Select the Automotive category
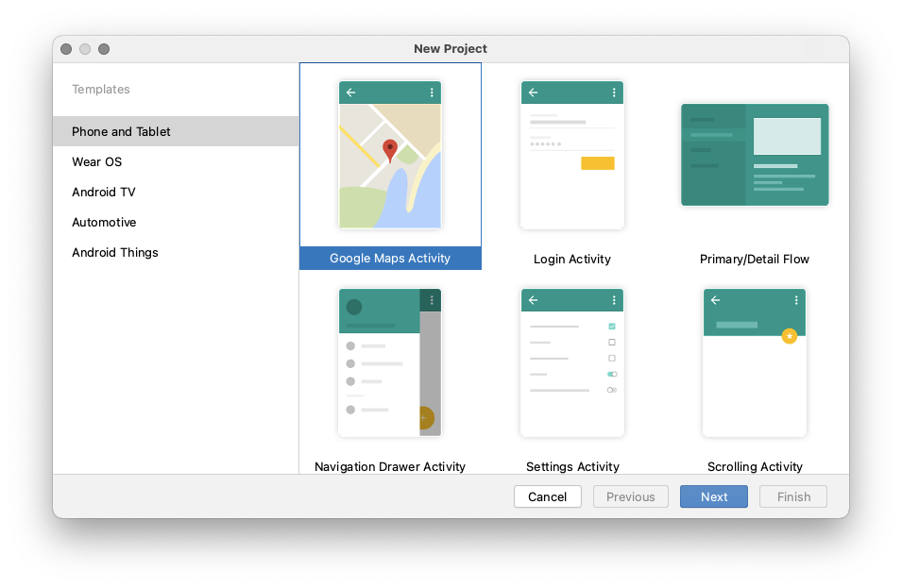This screenshot has height=588, width=902. (104, 222)
